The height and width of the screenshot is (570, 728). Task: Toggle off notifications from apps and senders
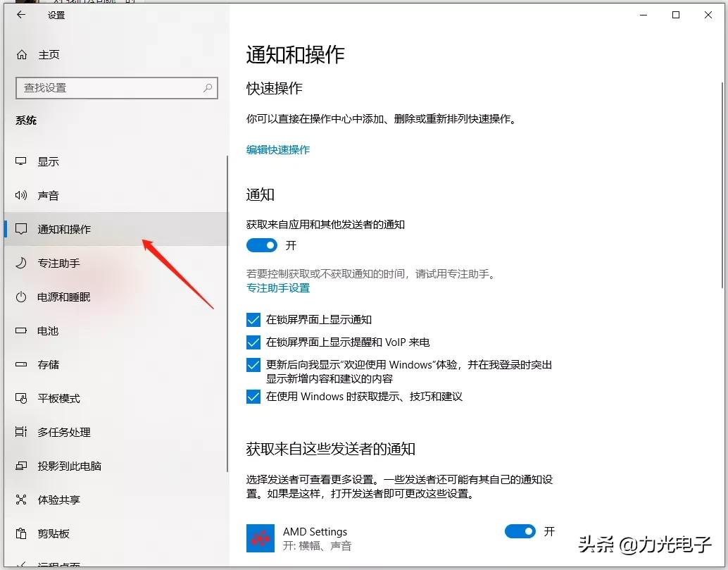click(x=262, y=244)
